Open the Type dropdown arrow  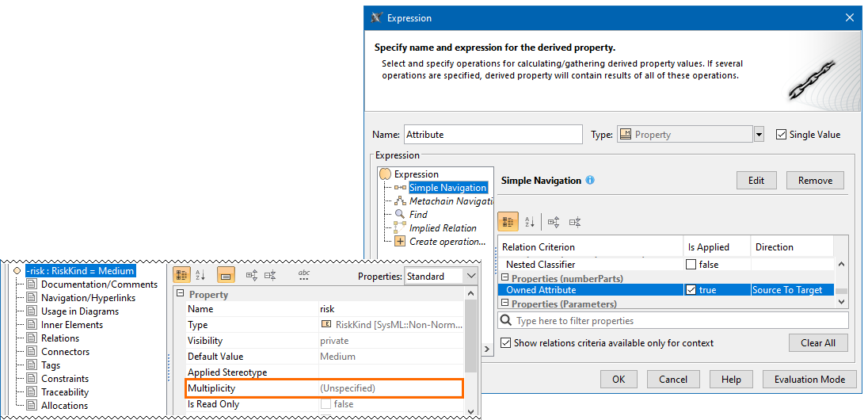coord(759,135)
